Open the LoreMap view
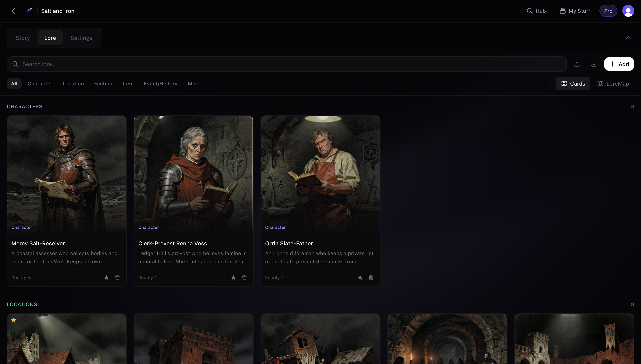Viewport: 641px width, 364px height. tap(613, 83)
